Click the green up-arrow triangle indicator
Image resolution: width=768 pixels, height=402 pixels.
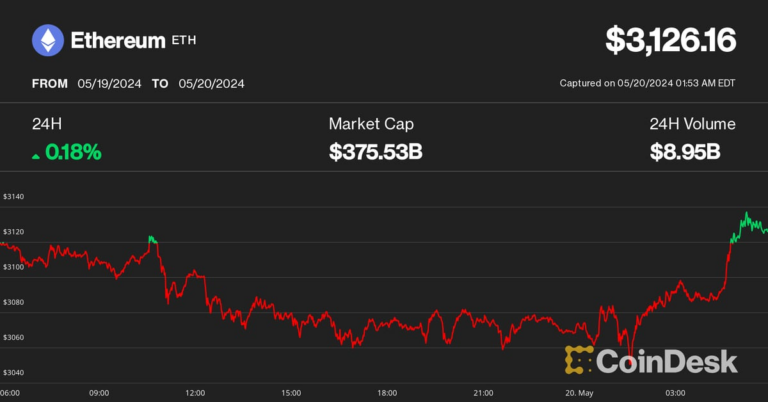tap(37, 154)
